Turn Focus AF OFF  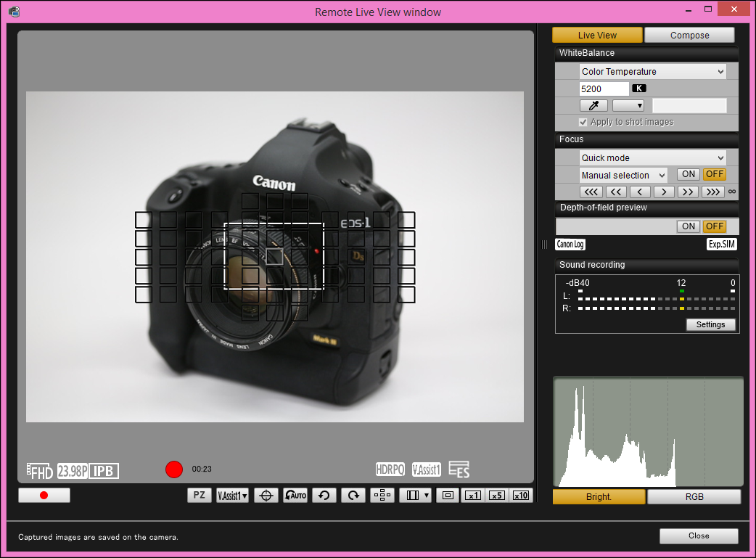(715, 174)
